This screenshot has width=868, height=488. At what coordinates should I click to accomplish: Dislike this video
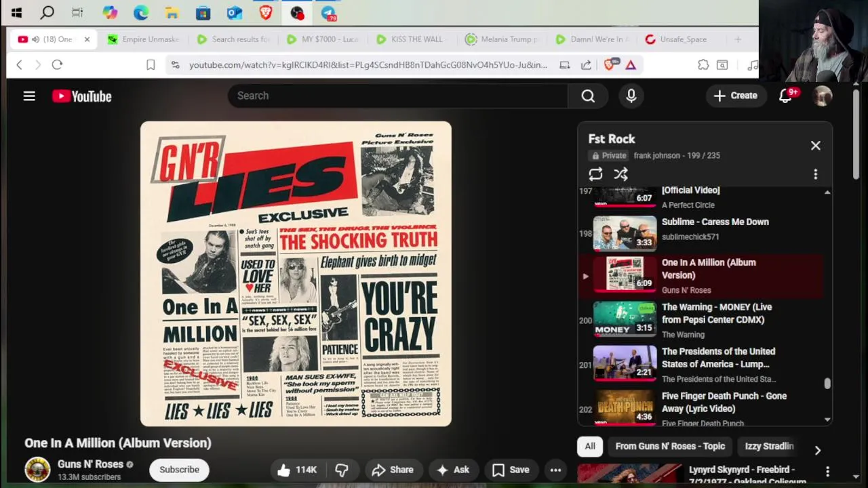[342, 470]
